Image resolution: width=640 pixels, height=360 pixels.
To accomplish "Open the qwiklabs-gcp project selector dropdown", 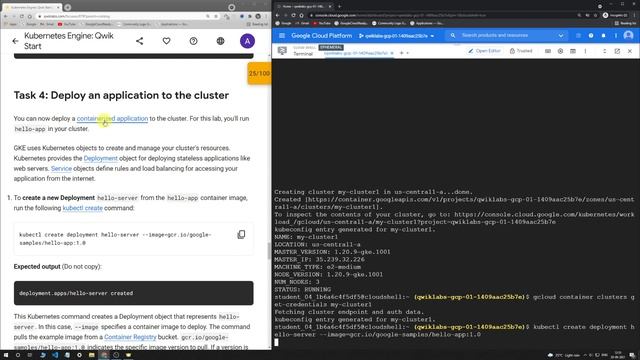I will [396, 36].
